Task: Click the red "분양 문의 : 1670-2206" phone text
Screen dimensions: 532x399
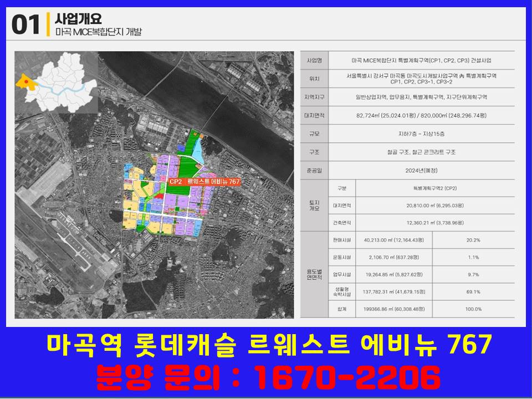Action: [268, 377]
